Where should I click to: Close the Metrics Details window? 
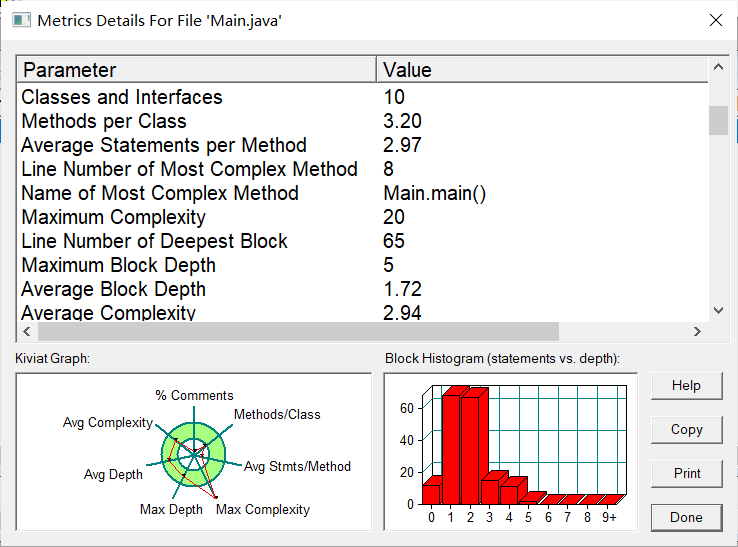click(715, 20)
